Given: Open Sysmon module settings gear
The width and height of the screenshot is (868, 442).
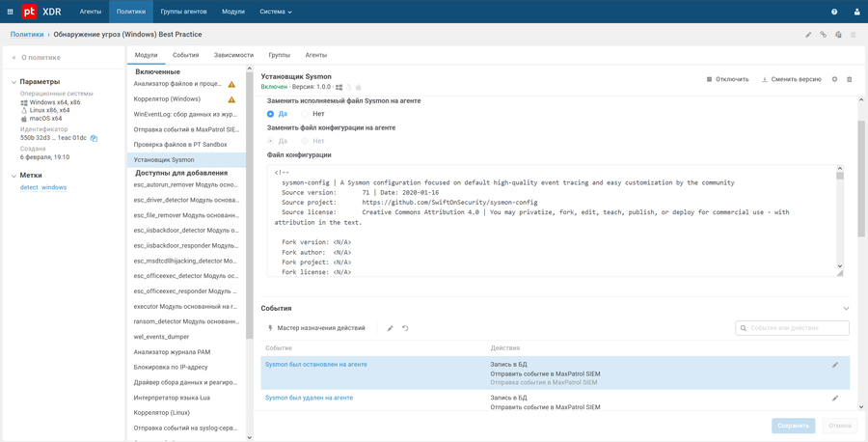Looking at the screenshot, I should pos(835,79).
